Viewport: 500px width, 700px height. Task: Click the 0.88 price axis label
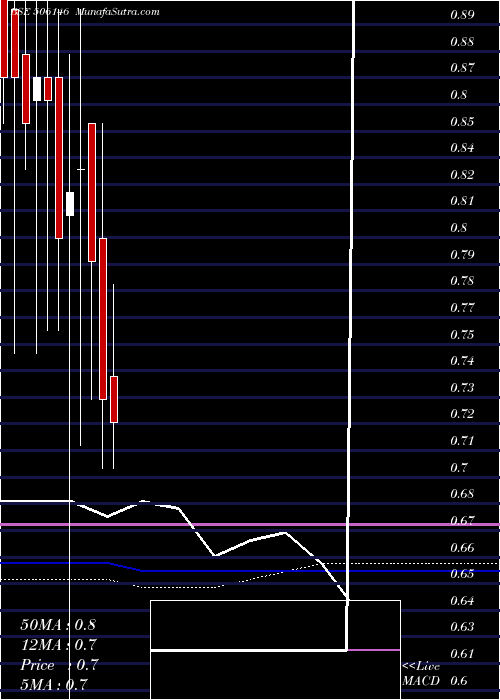pyautogui.click(x=462, y=42)
